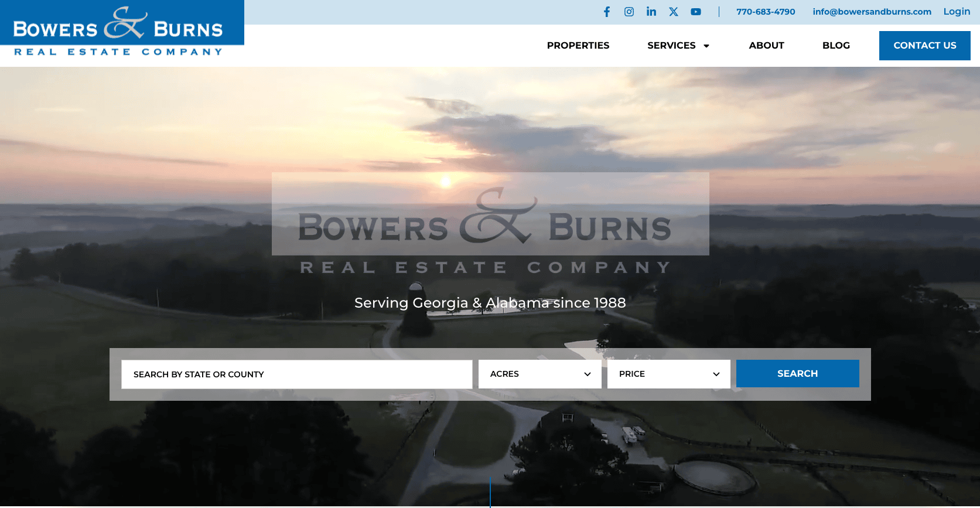Screen dimensions: 980x508
Task: Focus the Search by State or County field
Action: tap(296, 374)
